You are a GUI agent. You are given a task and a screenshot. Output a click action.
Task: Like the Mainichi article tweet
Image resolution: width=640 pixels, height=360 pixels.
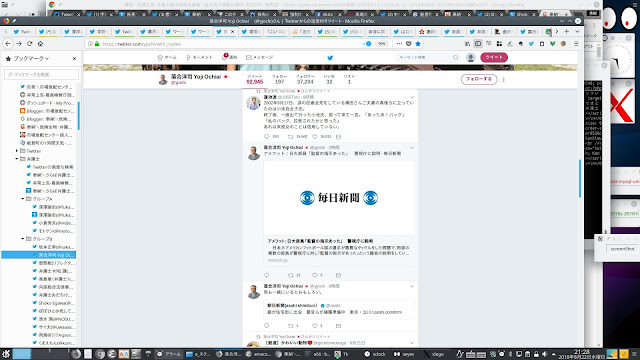click(315, 275)
